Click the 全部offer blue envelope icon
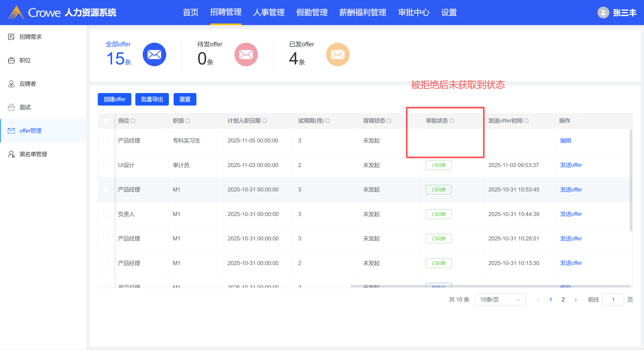 pos(154,55)
